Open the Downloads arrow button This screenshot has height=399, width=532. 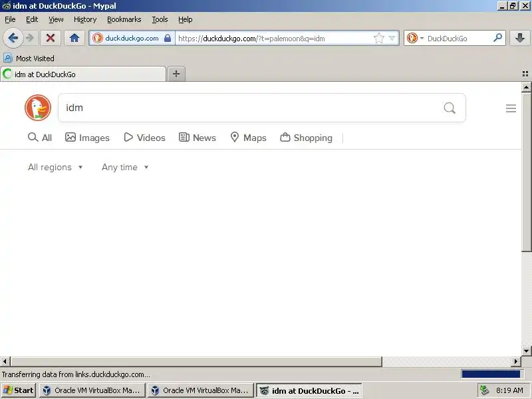(520, 38)
